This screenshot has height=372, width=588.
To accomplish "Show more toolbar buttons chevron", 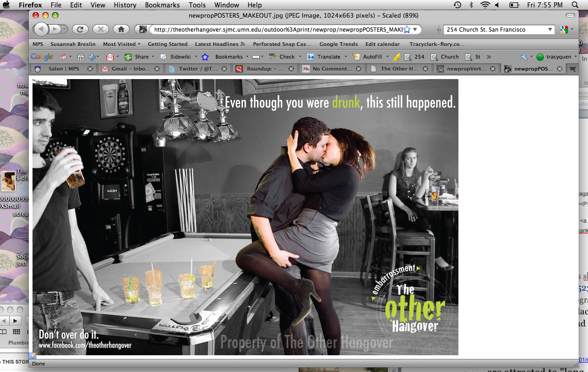I will [x=489, y=57].
